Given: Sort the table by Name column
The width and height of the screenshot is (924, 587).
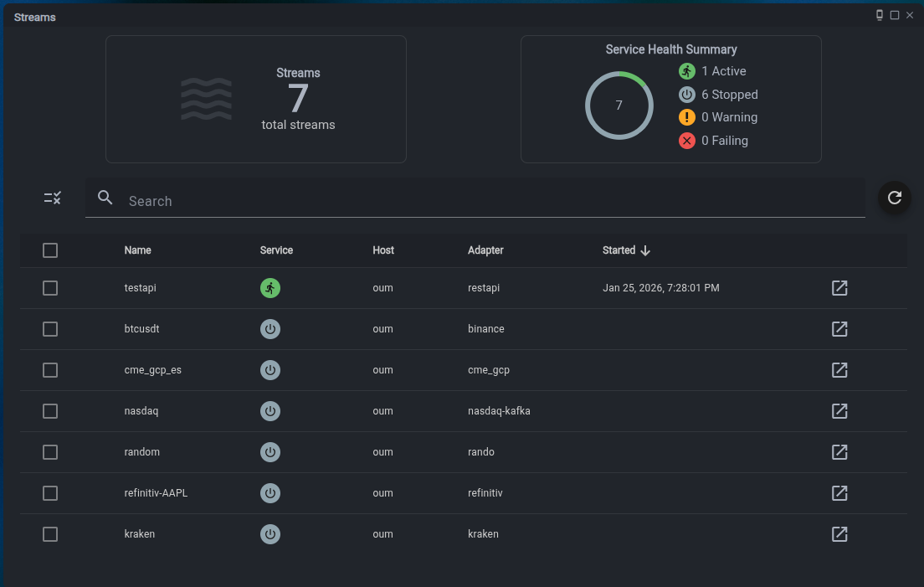Looking at the screenshot, I should (137, 250).
